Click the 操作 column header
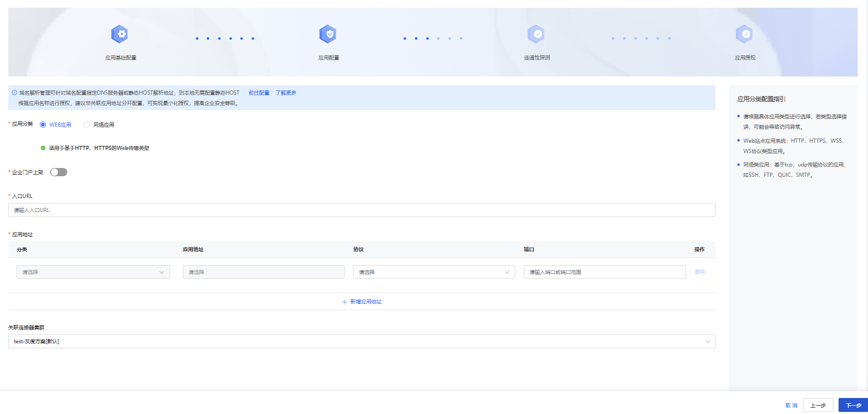The image size is (868, 414). [x=700, y=250]
